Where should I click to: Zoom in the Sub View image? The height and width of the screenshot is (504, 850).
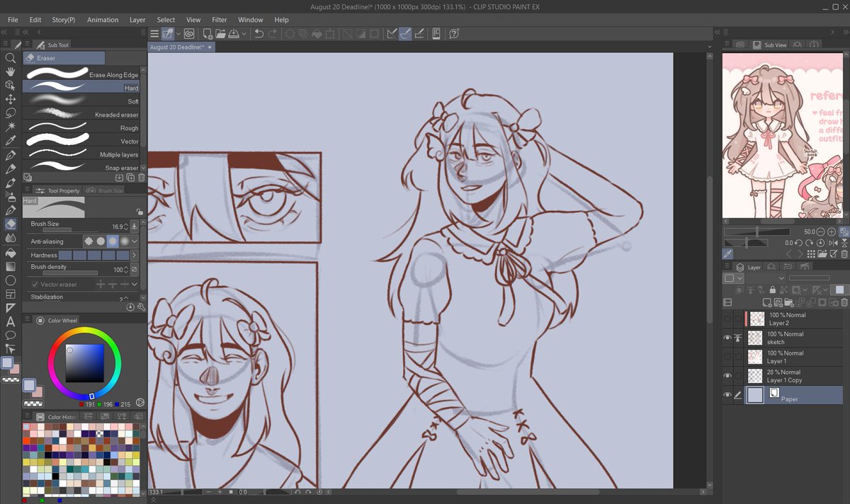(832, 231)
